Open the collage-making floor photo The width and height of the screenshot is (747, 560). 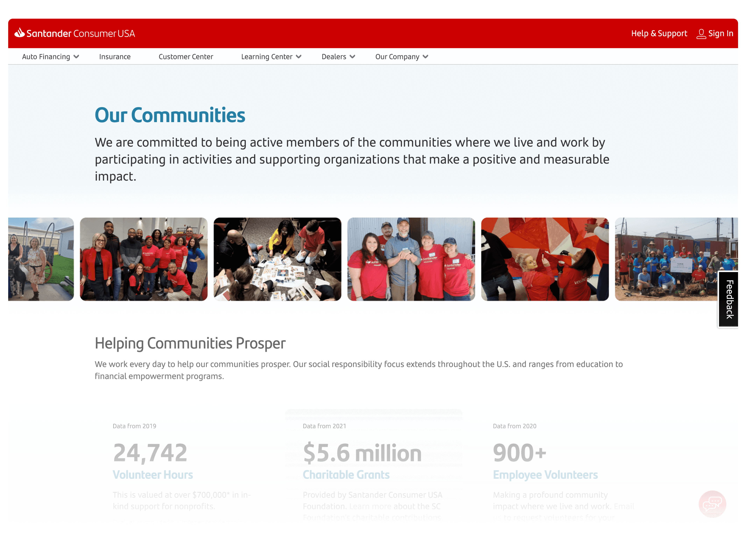point(277,259)
